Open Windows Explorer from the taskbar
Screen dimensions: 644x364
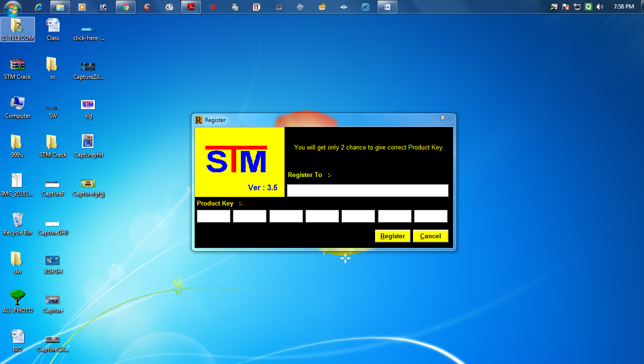[60, 7]
